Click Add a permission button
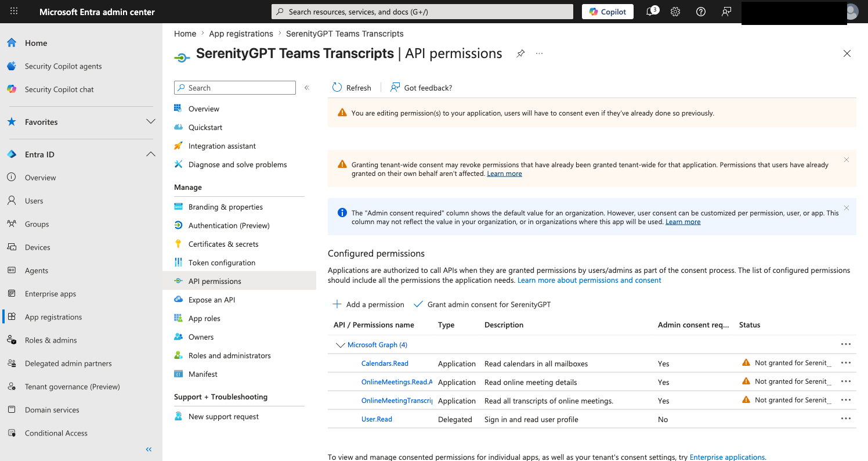Screen dimensions: 868x461 (x=368, y=304)
